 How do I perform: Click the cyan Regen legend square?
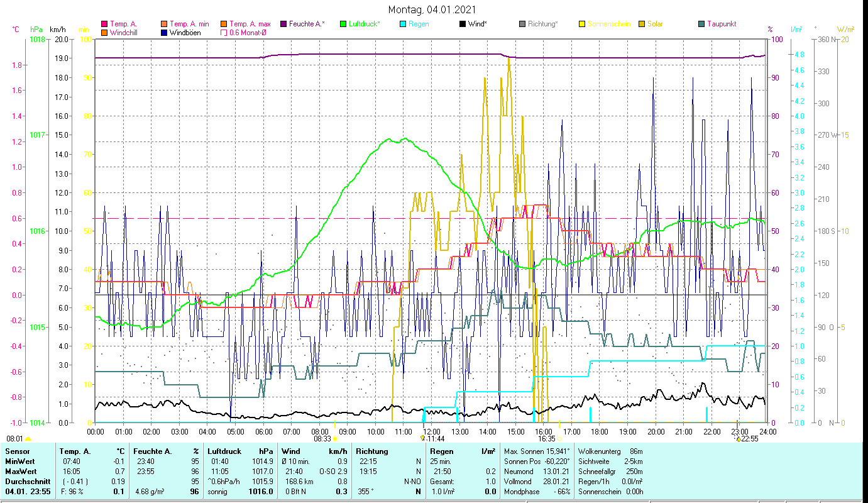pyautogui.click(x=403, y=24)
